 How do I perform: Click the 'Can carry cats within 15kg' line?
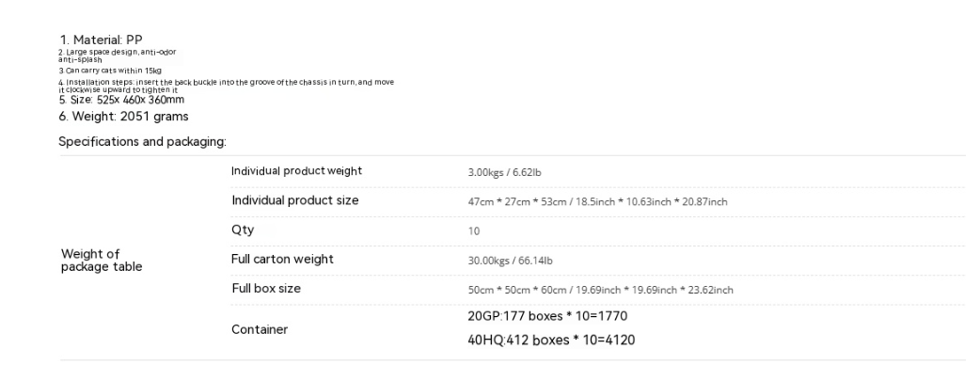pos(110,71)
